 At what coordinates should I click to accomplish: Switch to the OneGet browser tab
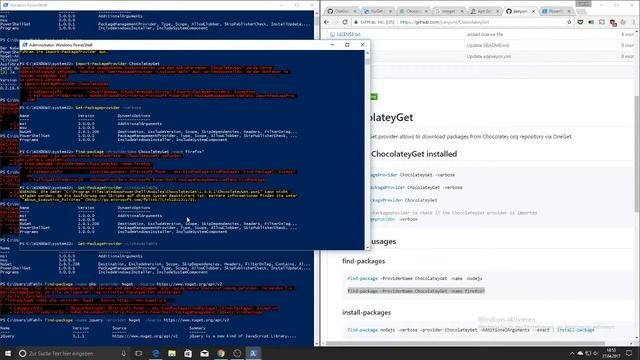point(342,11)
